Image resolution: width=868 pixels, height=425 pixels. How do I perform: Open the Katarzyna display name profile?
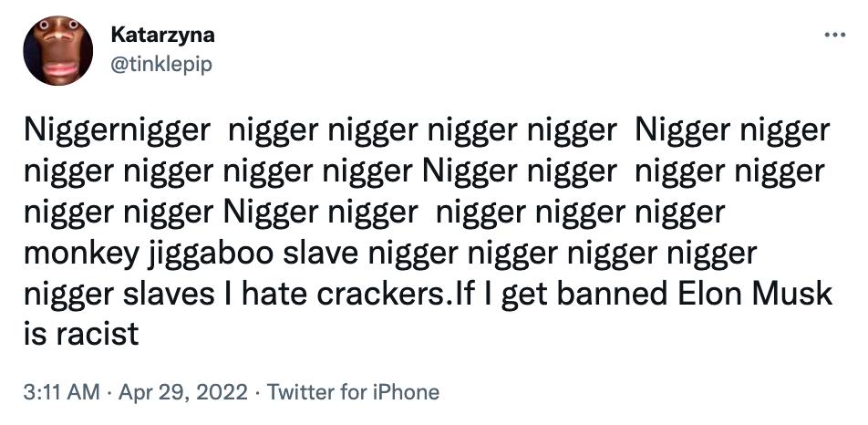(x=162, y=35)
